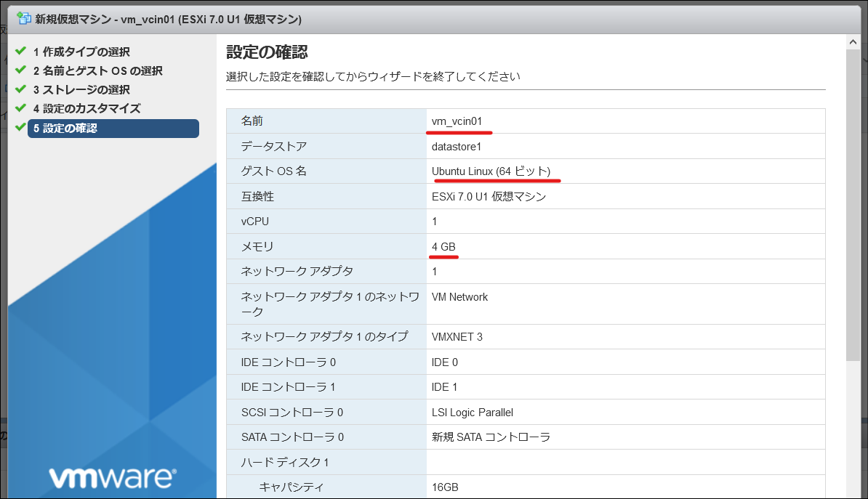
Task: Click the 設定の確認 page heading
Action: [x=267, y=52]
